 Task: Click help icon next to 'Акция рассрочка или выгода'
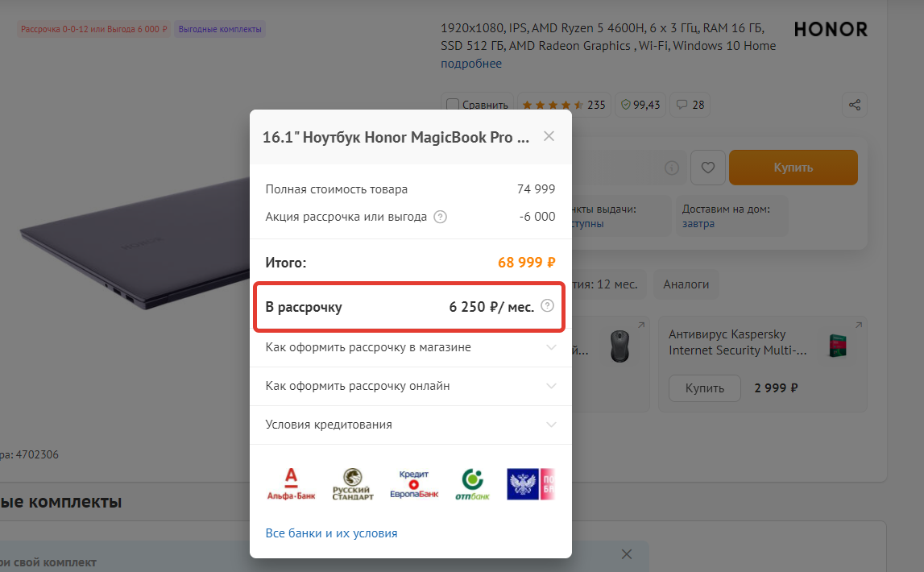(440, 217)
